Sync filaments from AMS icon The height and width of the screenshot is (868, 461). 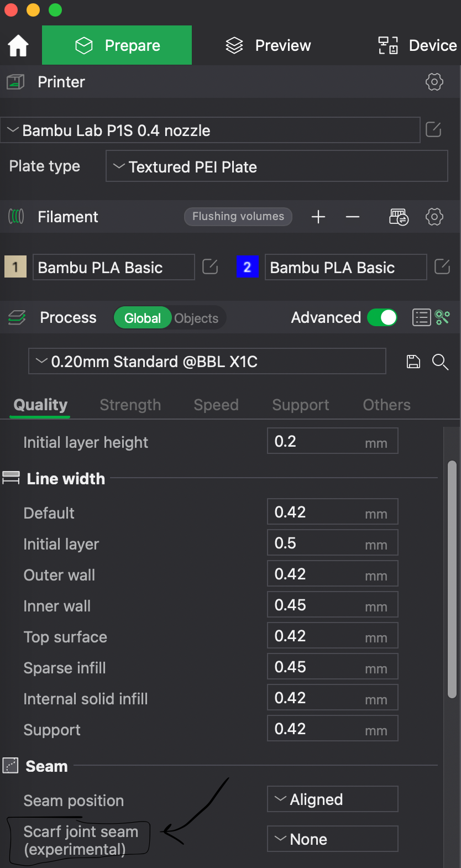[399, 217]
